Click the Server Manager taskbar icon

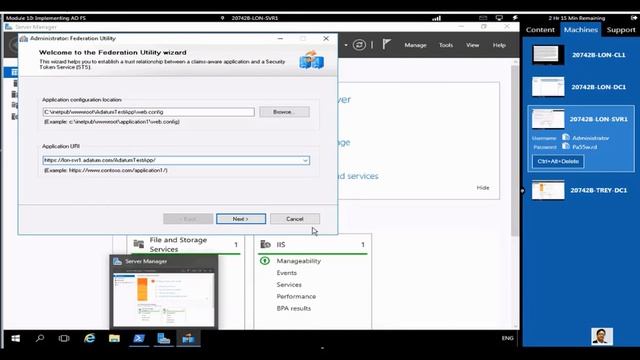coord(164,338)
